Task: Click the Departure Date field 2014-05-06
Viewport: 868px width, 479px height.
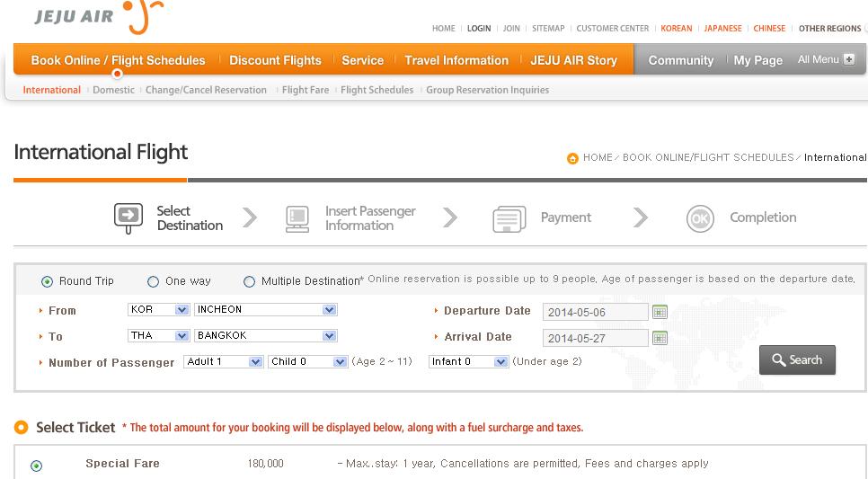Action: point(595,313)
